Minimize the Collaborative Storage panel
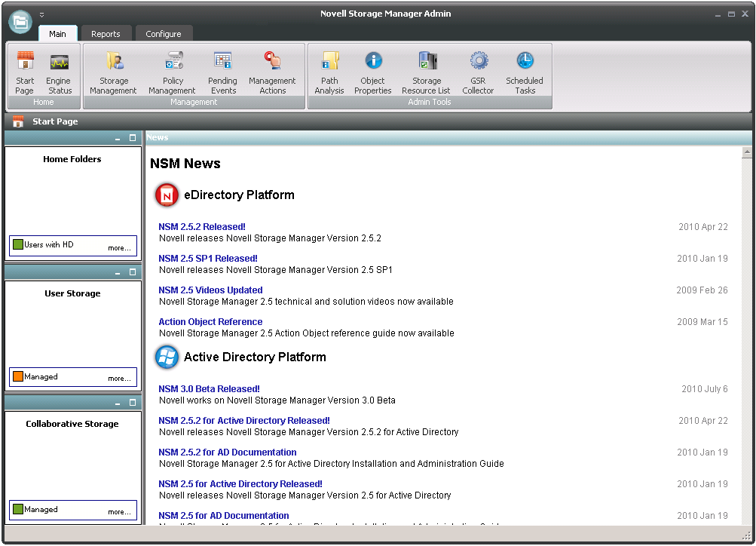This screenshot has width=756, height=546. 118,403
